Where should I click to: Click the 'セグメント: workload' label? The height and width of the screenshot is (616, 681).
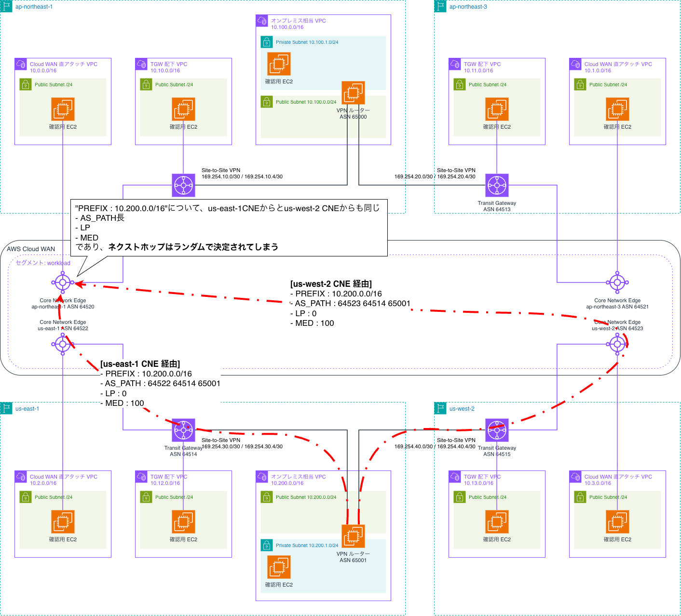click(x=43, y=263)
